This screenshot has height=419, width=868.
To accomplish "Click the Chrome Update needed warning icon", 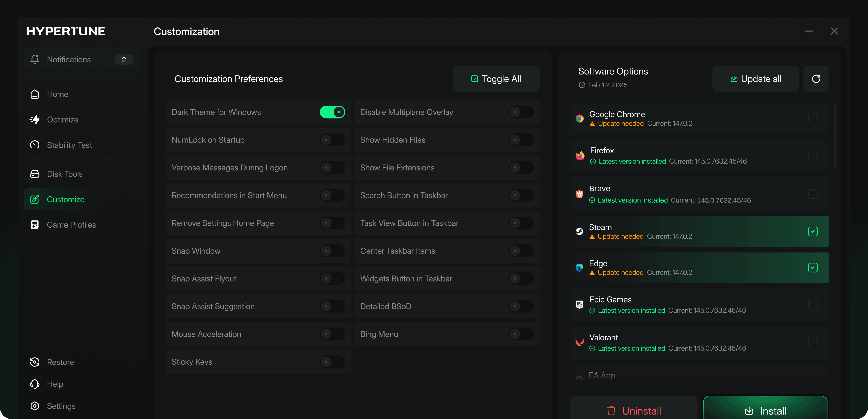I will (592, 124).
